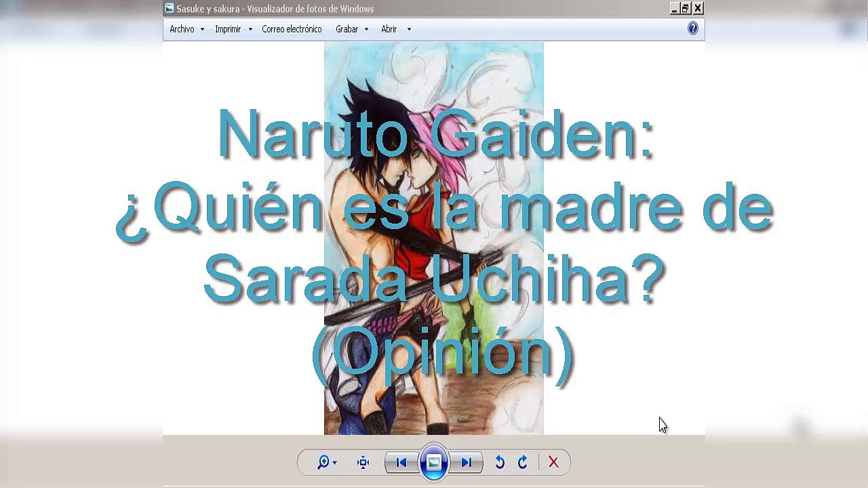This screenshot has height=488, width=868.
Task: Go to the previous photo
Action: tap(401, 462)
